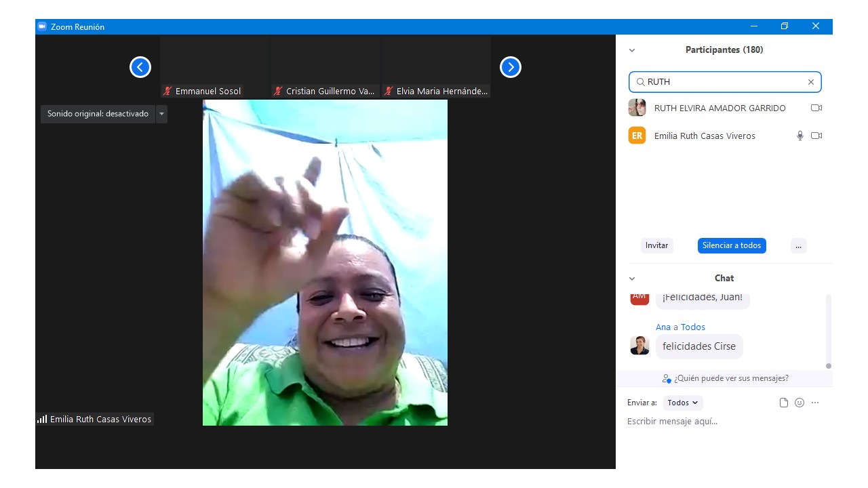Click muted mic icon of Elvia Maria

point(389,91)
